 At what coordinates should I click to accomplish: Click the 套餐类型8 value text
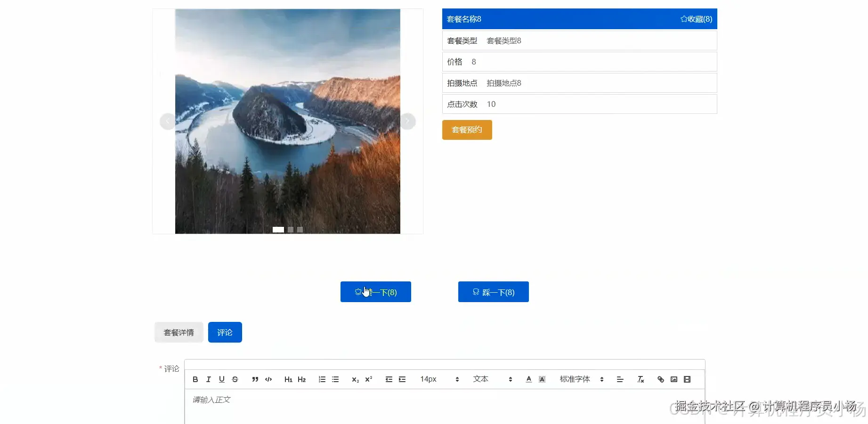point(504,41)
